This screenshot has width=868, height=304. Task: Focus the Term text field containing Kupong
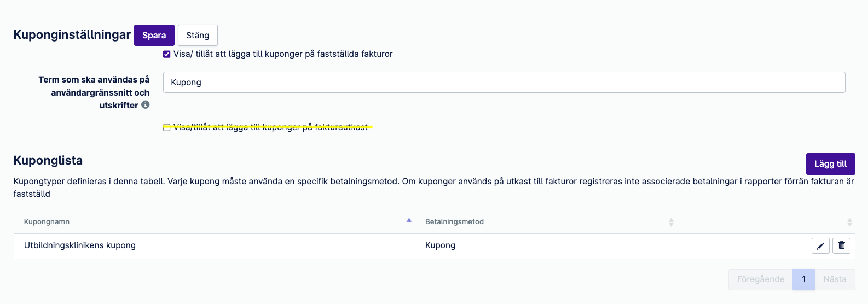pos(504,82)
